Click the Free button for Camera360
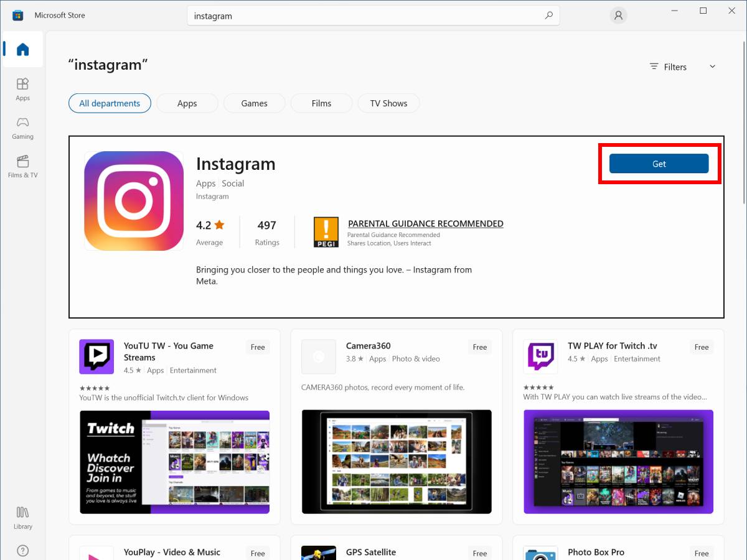The width and height of the screenshot is (747, 560). (480, 347)
